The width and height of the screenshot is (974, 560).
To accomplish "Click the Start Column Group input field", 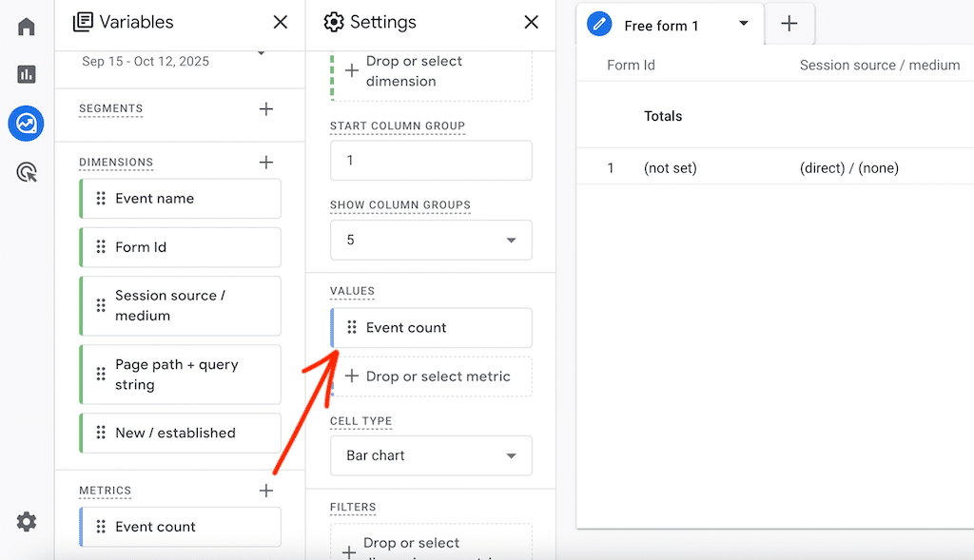I will [431, 161].
